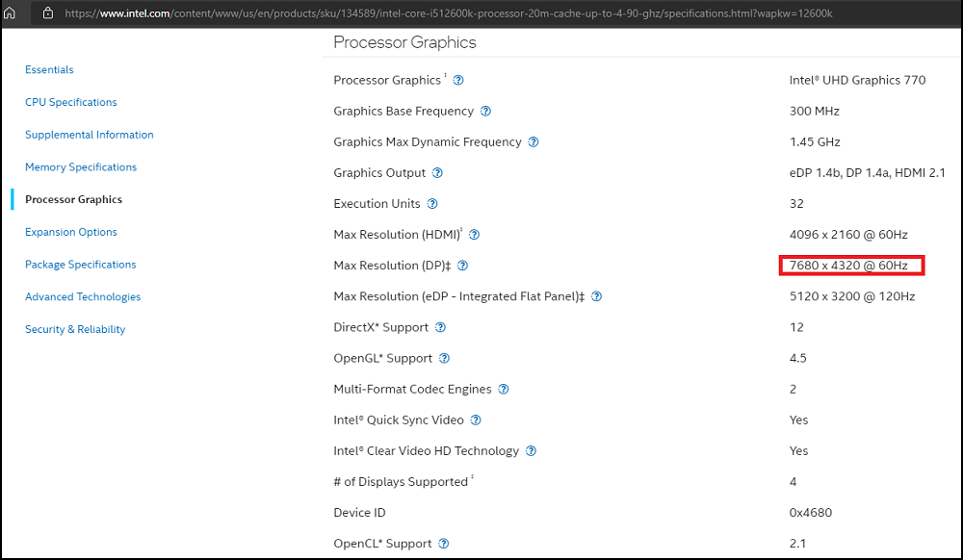Open the Graphics Max Dynamic Frequency help icon

(534, 141)
